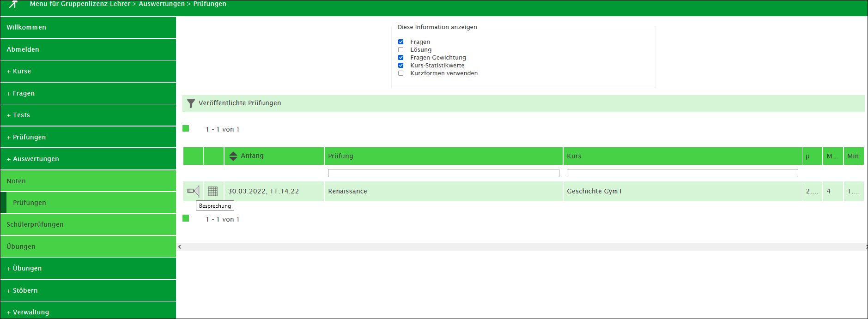Uncheck the Fragen checkbox
868x319 pixels.
(401, 42)
